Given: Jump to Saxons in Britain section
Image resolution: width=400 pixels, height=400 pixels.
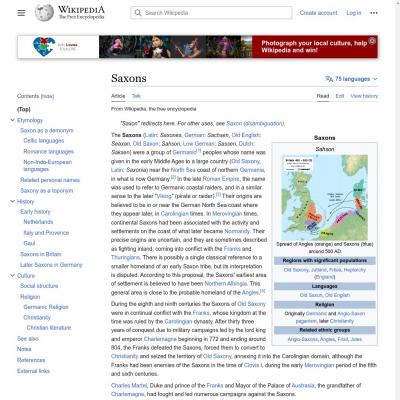Looking at the screenshot, I should point(41,254).
